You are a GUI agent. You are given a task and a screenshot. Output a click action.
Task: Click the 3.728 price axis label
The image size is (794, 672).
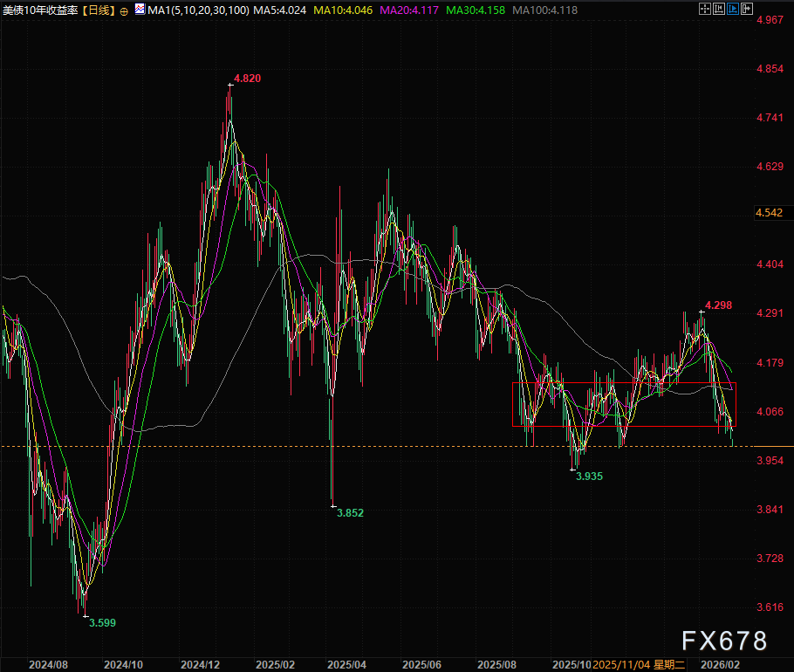tap(770, 559)
